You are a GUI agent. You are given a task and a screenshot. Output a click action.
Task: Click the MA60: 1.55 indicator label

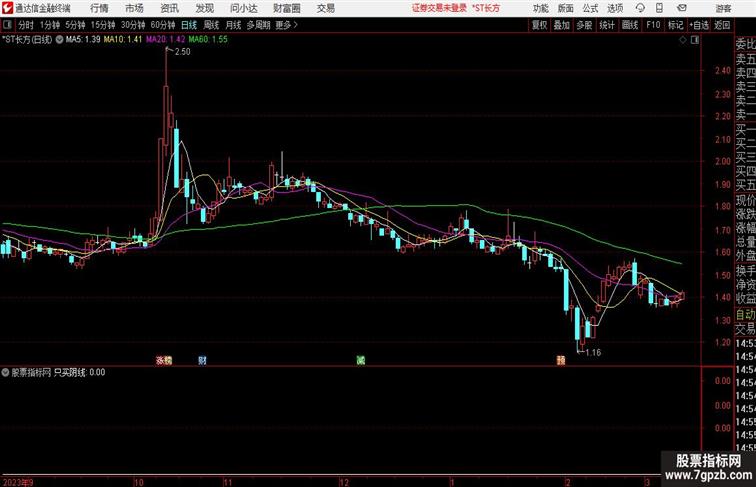pos(208,40)
